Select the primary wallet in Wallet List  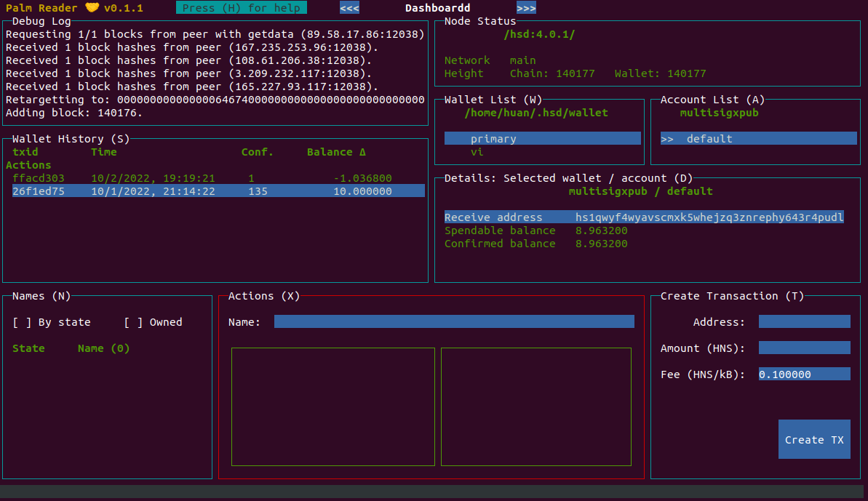543,138
